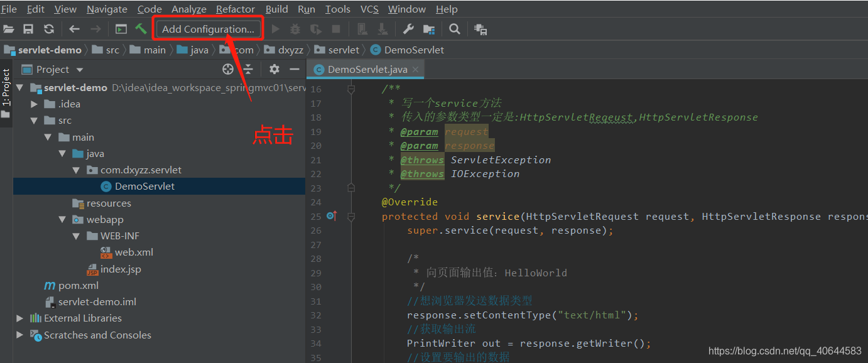Screen dimensions: 868x363
Task: Click the Forward navigation arrow
Action: coord(95,29)
